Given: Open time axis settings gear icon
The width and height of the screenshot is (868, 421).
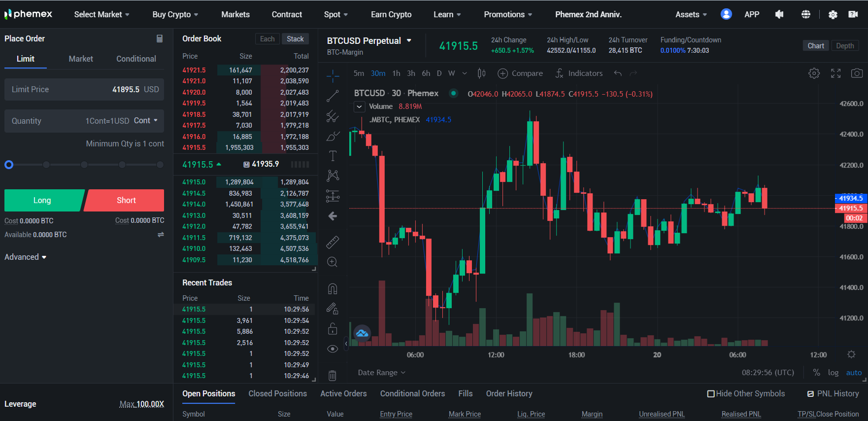Looking at the screenshot, I should 851,354.
